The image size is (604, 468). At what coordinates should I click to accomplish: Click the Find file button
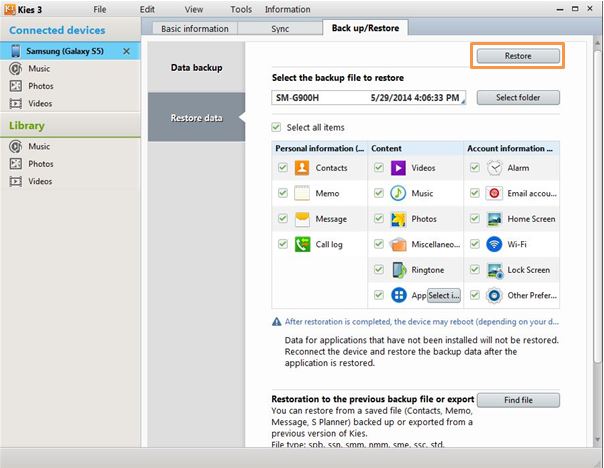518,400
